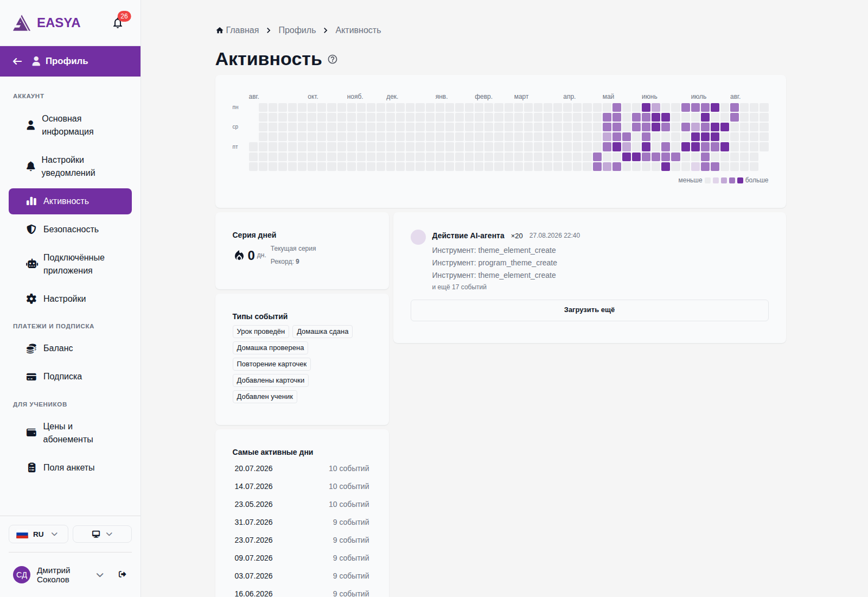Click the EASYA logo
The image size is (868, 597).
(47, 23)
